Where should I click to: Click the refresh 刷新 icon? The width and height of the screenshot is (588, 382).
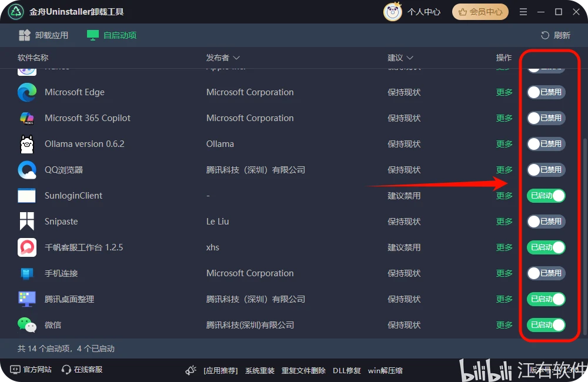coord(545,35)
